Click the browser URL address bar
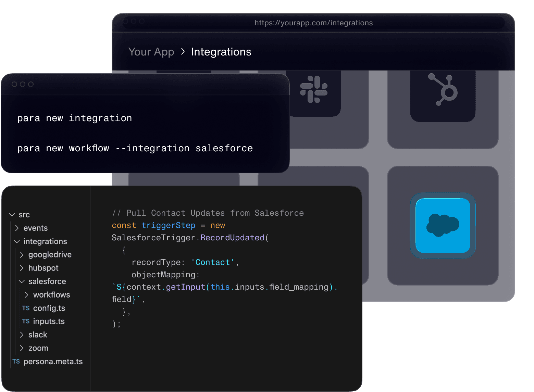This screenshot has width=534, height=392. (x=313, y=23)
